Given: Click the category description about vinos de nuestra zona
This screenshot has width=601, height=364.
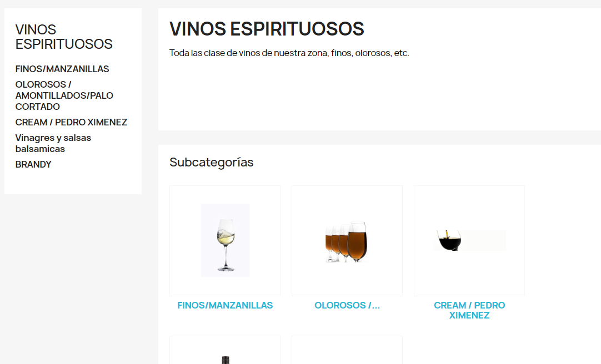Looking at the screenshot, I should coord(289,53).
